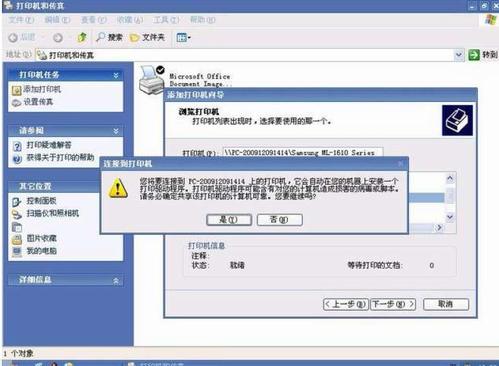
Task: Click 搜索 (Search) toolbar button
Action: coord(109,37)
